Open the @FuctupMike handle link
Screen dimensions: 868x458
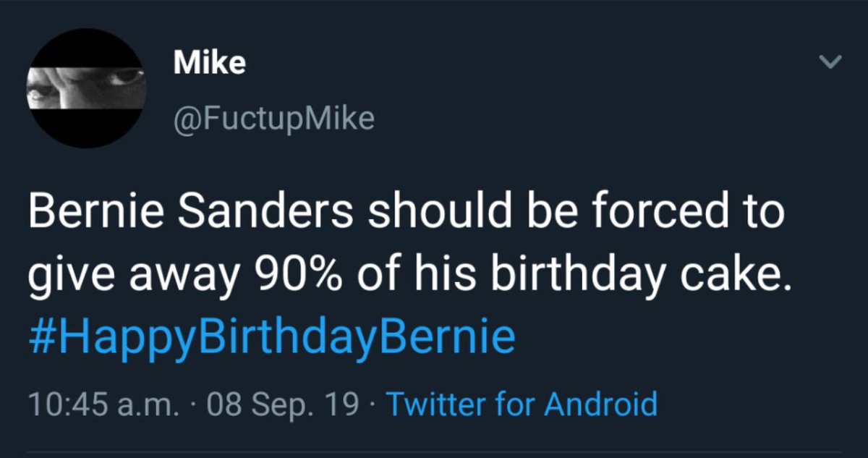click(x=274, y=118)
